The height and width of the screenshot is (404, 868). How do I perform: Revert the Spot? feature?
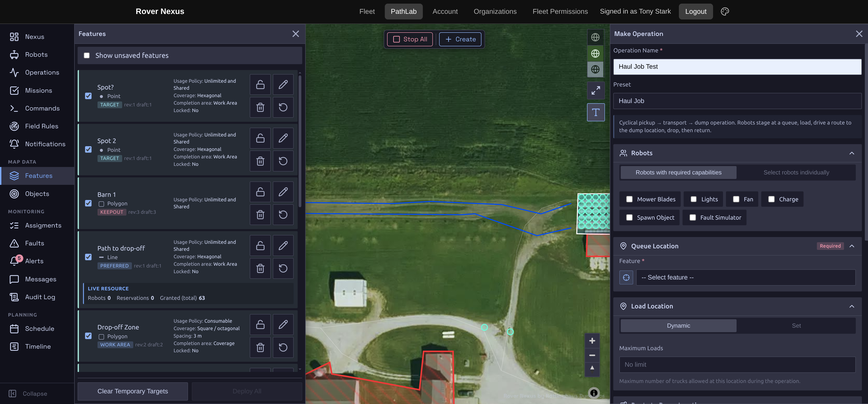[283, 107]
